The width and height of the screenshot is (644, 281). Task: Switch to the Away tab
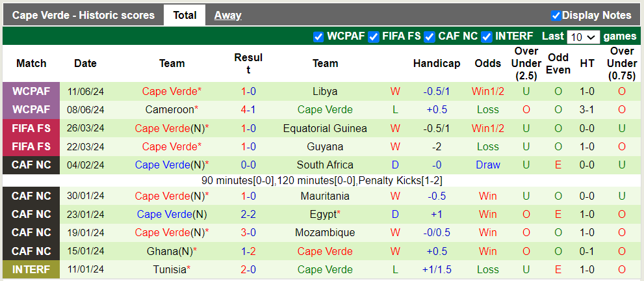[x=227, y=15]
